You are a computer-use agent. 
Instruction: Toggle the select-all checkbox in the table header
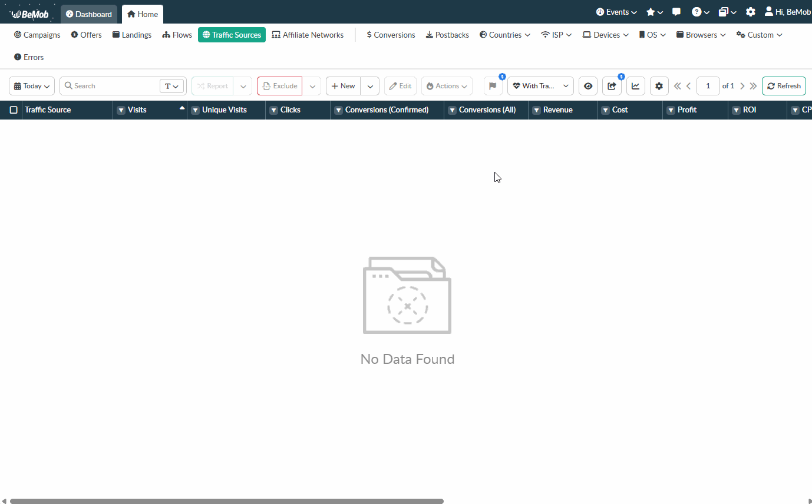[14, 110]
